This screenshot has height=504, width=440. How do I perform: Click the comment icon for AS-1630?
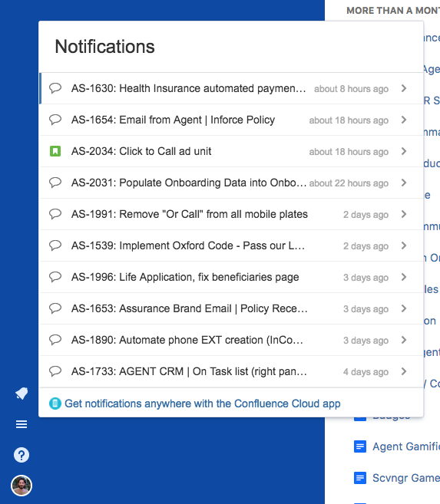point(55,88)
